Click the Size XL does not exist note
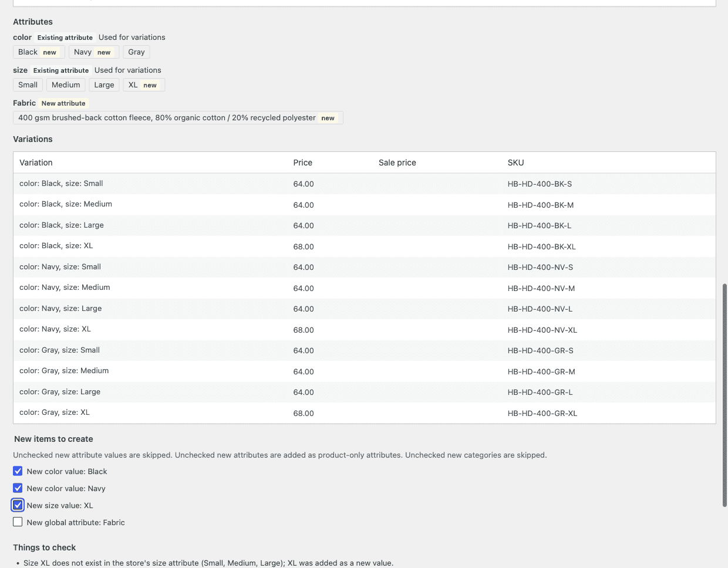Viewport: 728px width, 568px height. pos(208,563)
